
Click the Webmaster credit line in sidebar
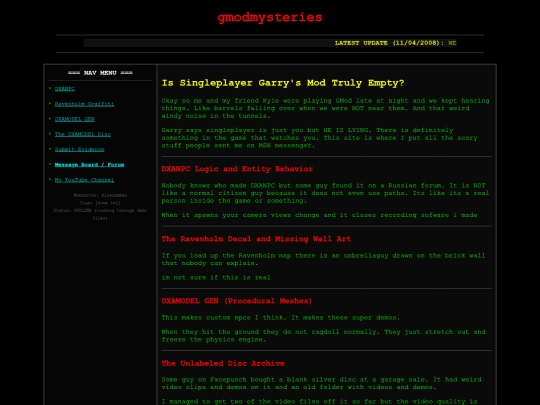100,195
